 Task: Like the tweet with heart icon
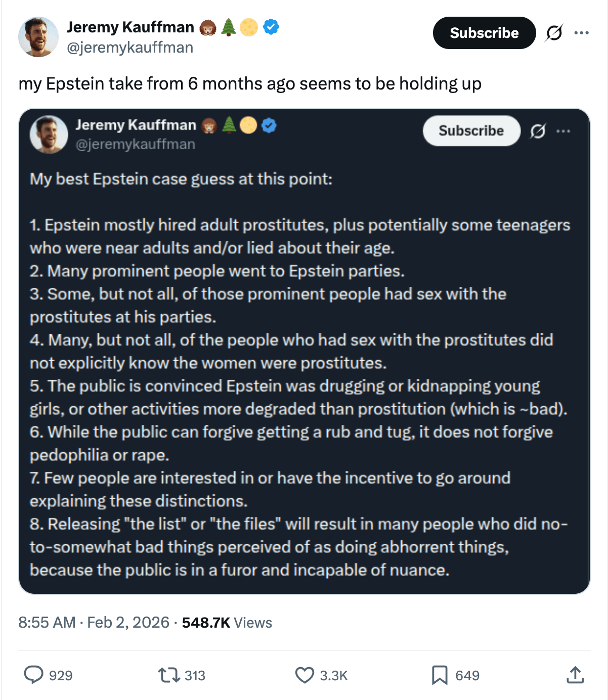click(305, 675)
